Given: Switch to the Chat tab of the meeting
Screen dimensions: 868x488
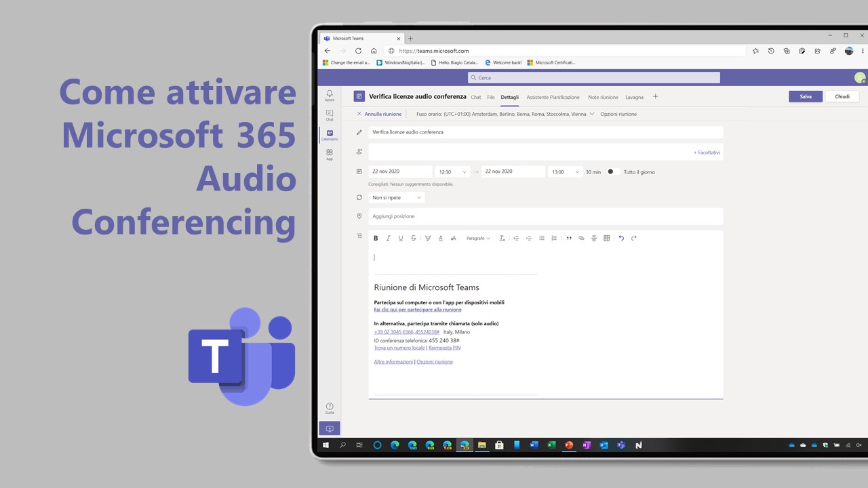Looking at the screenshot, I should pos(476,97).
